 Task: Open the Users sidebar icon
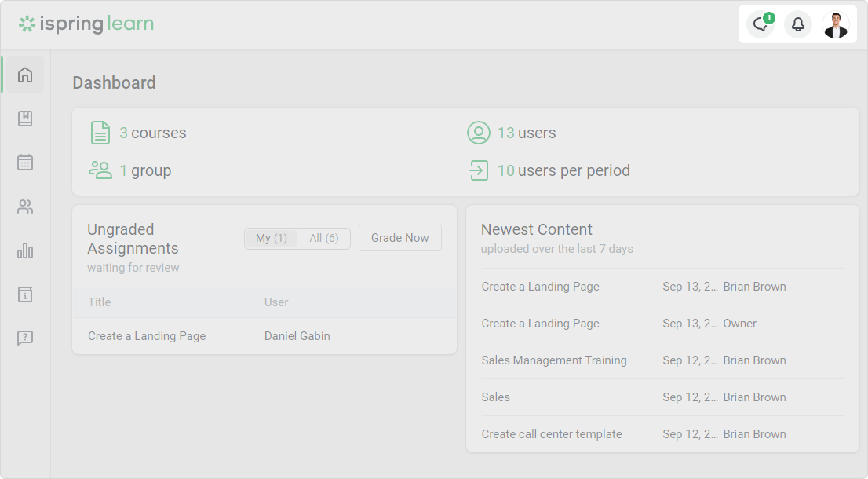pos(25,207)
